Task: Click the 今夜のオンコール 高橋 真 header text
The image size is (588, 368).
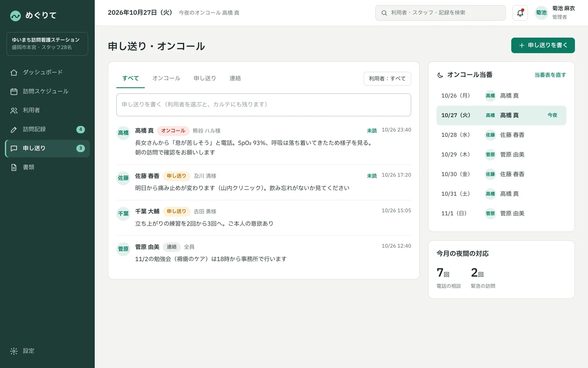Action: click(209, 13)
